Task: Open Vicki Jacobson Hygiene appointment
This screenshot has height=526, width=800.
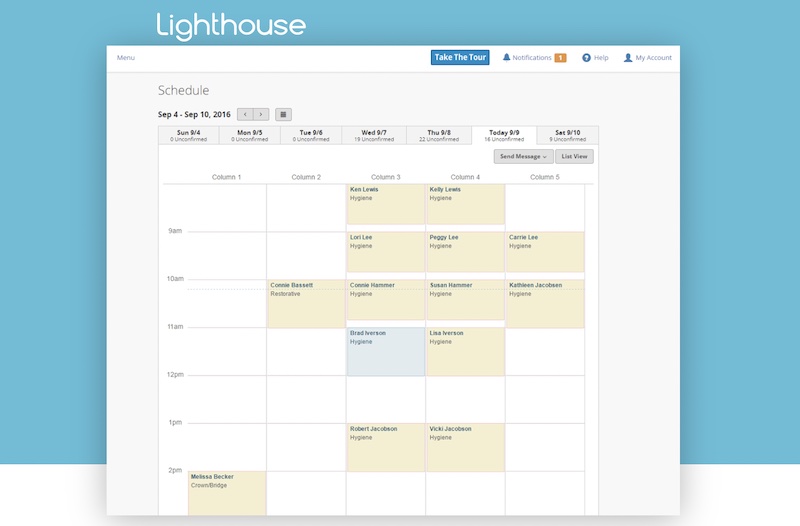Action: tap(465, 447)
